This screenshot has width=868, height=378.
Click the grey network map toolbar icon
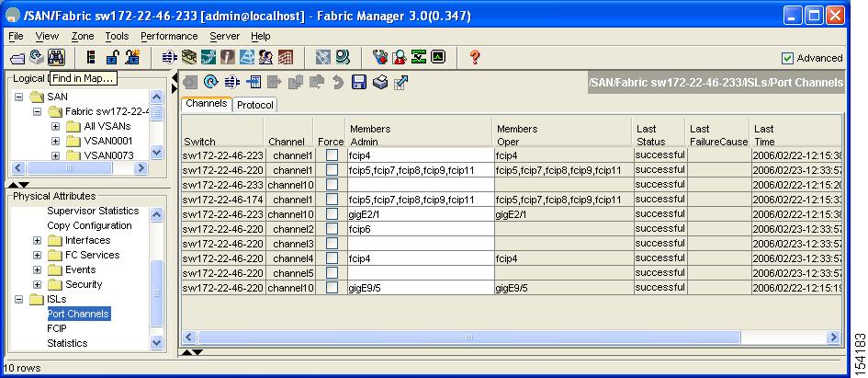tap(322, 57)
